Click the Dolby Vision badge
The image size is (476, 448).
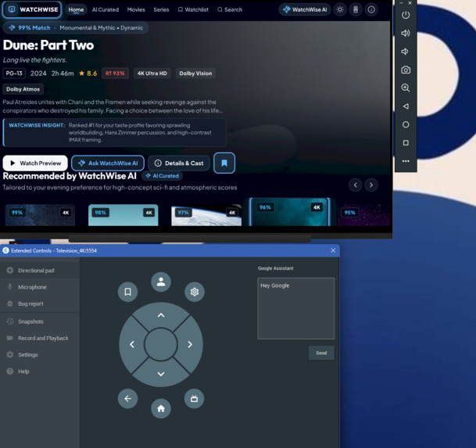[195, 73]
